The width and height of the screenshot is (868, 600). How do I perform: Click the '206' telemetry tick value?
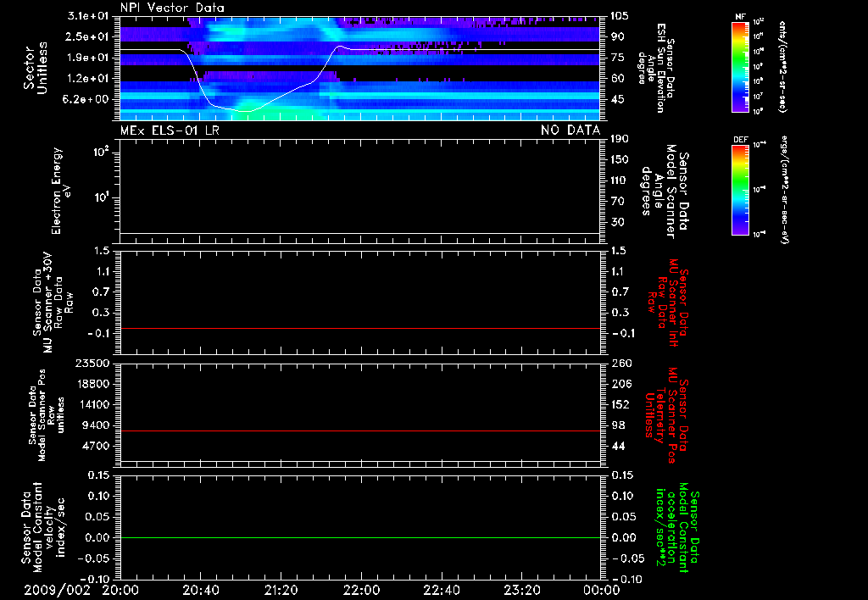coord(620,384)
